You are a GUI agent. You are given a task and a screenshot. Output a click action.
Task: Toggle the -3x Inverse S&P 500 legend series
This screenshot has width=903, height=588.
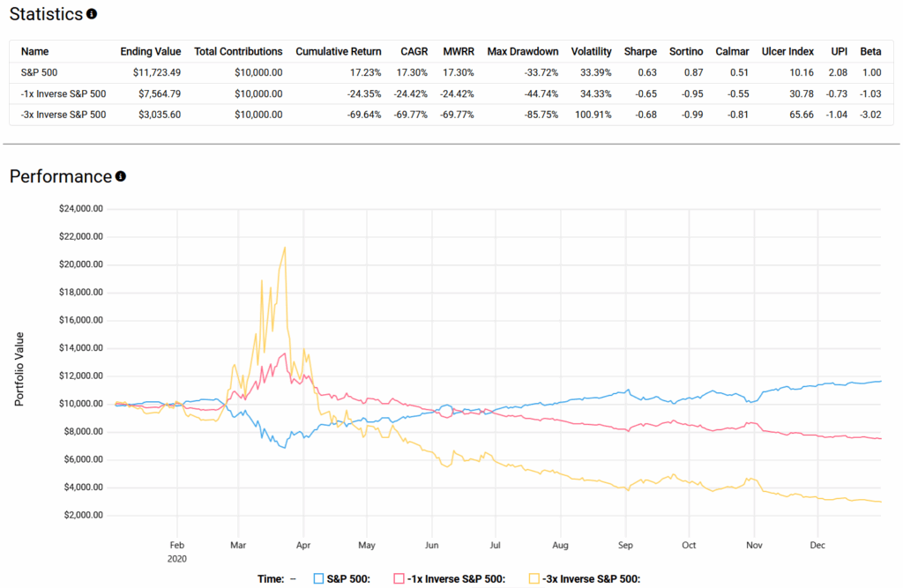534,579
